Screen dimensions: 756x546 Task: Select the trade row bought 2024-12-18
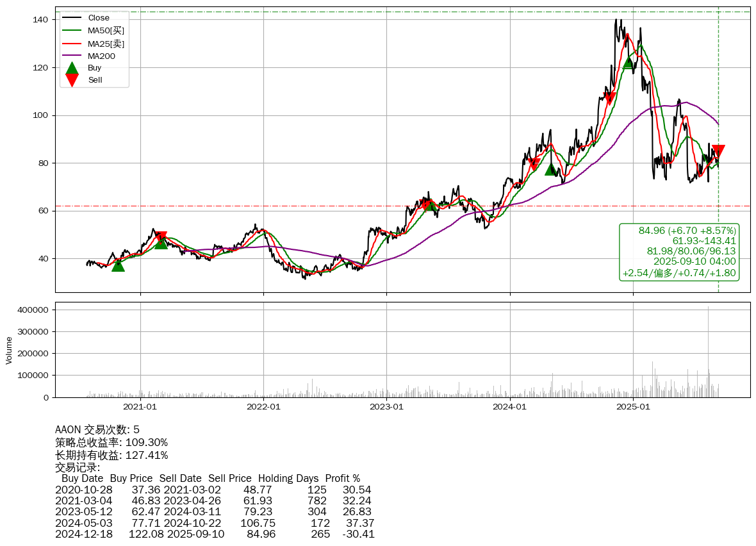215,534
